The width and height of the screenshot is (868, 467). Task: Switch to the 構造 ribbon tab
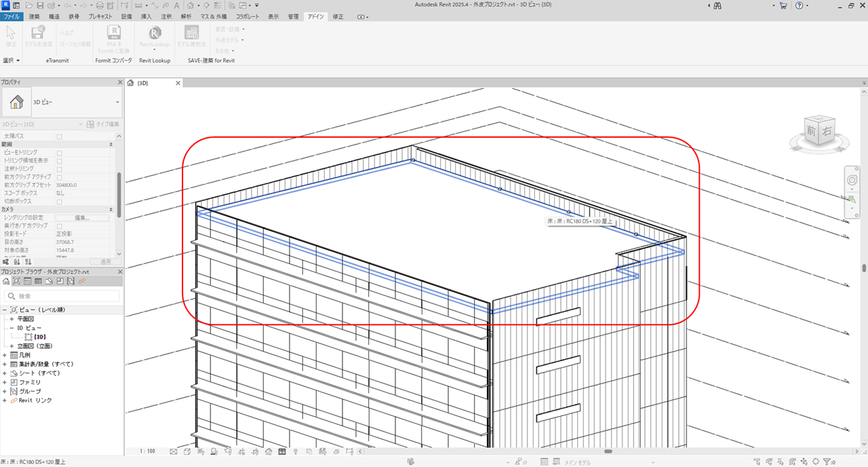[x=54, y=16]
